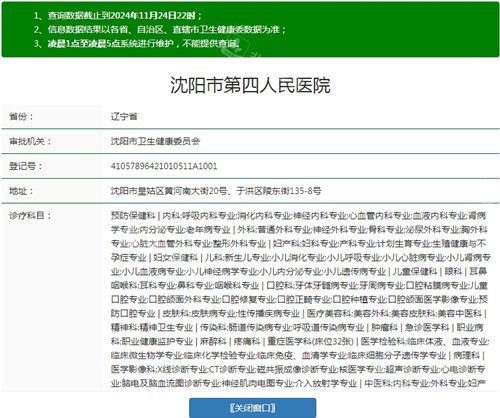The image size is (500, 418).
Task: Click the value 辽宁省
Action: [x=124, y=117]
